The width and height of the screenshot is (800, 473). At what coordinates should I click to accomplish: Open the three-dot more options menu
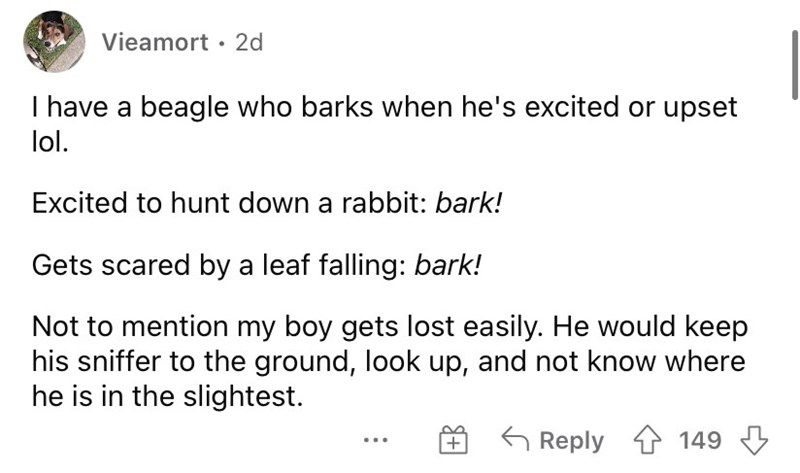point(376,439)
